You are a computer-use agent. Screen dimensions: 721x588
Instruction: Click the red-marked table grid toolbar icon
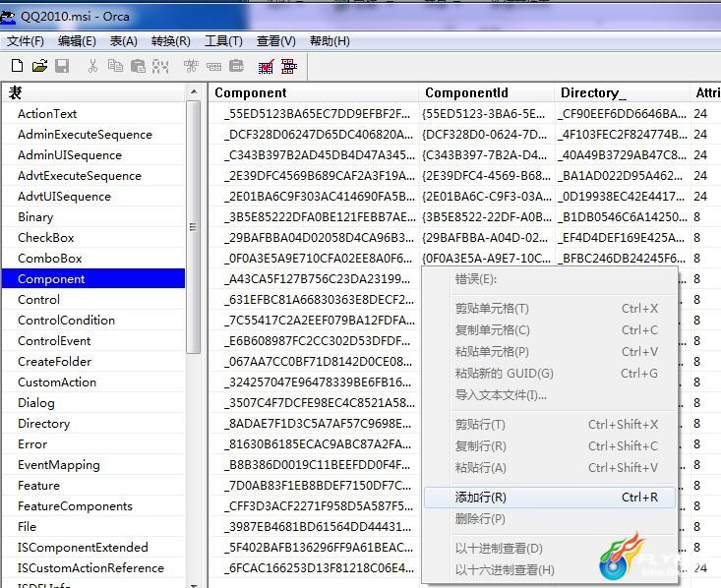[267, 66]
